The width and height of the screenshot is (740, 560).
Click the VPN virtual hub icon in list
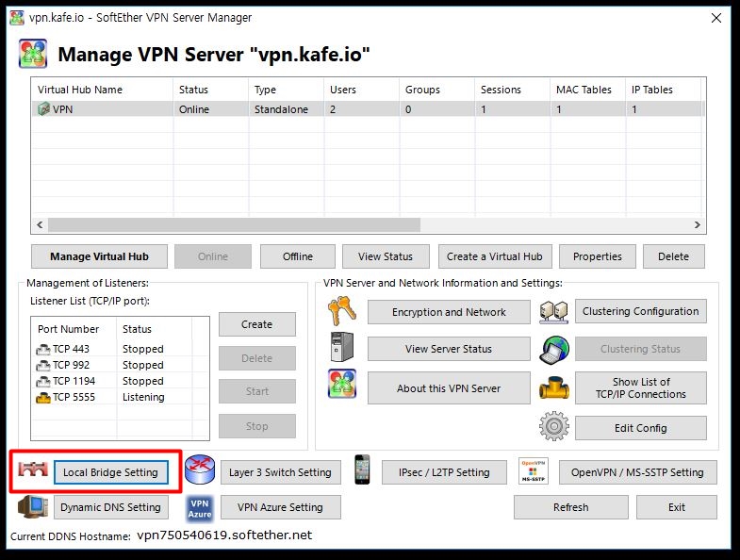click(44, 109)
